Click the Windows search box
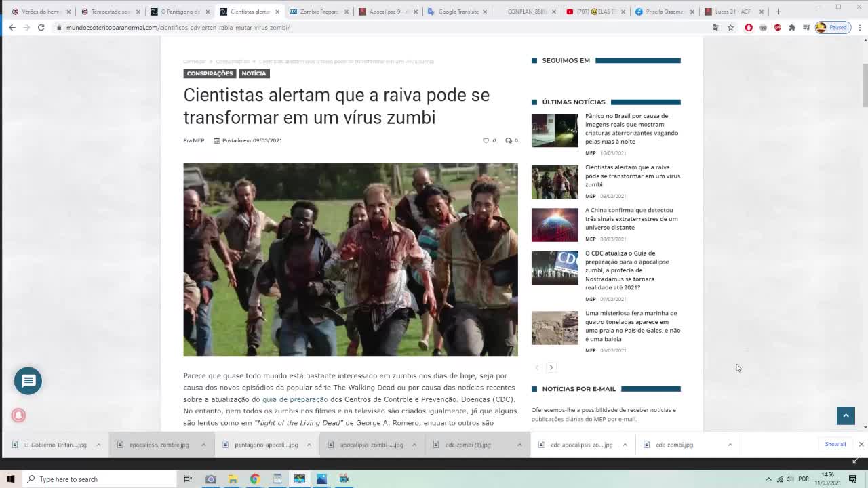868x488 pixels. coord(98,479)
